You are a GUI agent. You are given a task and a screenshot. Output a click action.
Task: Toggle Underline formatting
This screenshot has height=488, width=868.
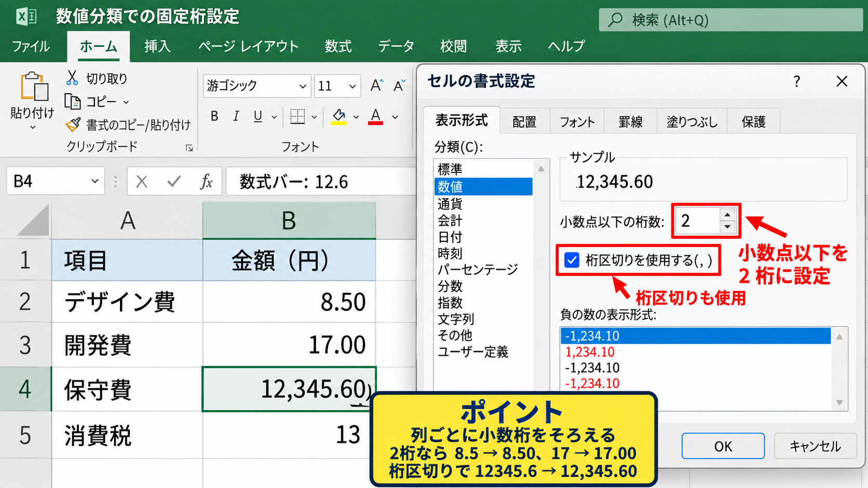coord(257,116)
